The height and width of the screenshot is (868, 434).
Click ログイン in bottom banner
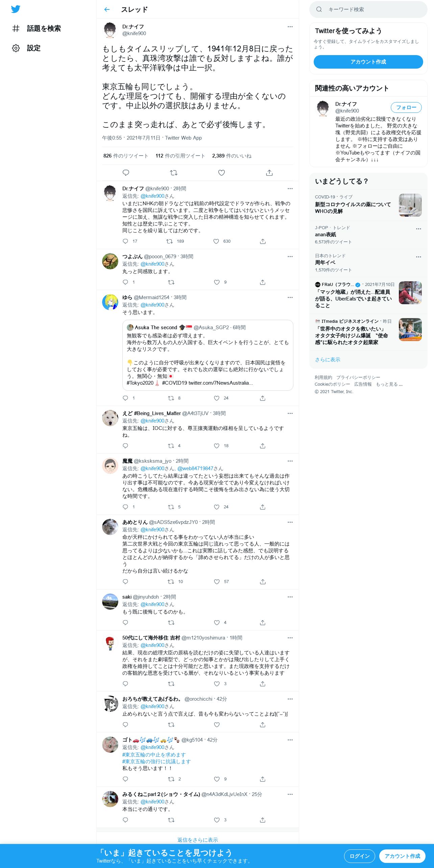tap(359, 856)
